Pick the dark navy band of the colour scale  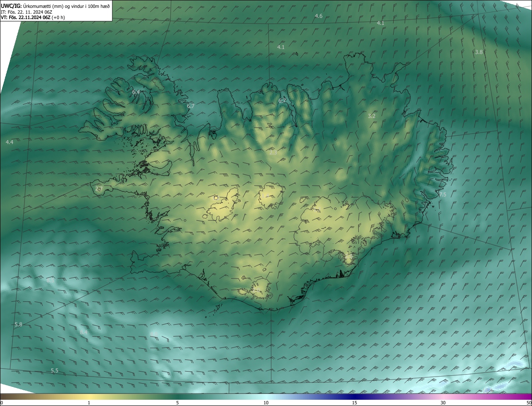click(x=355, y=397)
